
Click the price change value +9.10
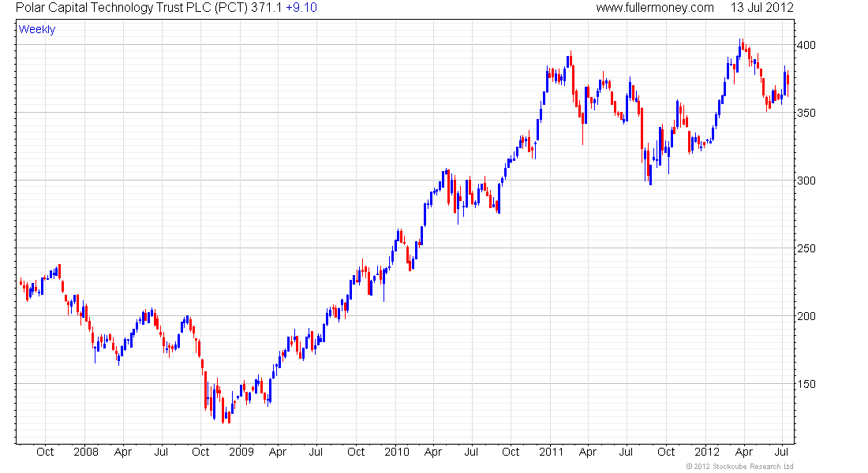coord(301,8)
